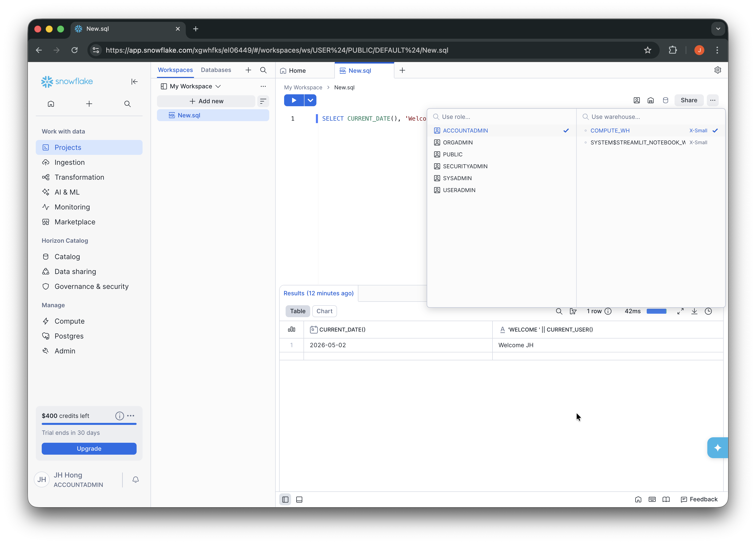This screenshot has height=544, width=756.
Task: Click the sidebar create plus icon
Action: (89, 104)
